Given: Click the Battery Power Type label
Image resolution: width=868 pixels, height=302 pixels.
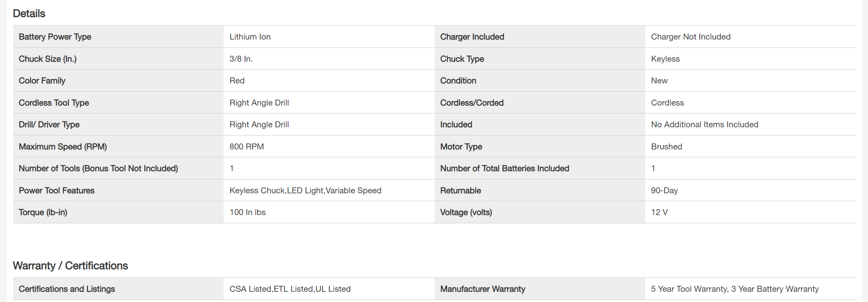Looking at the screenshot, I should click(55, 37).
